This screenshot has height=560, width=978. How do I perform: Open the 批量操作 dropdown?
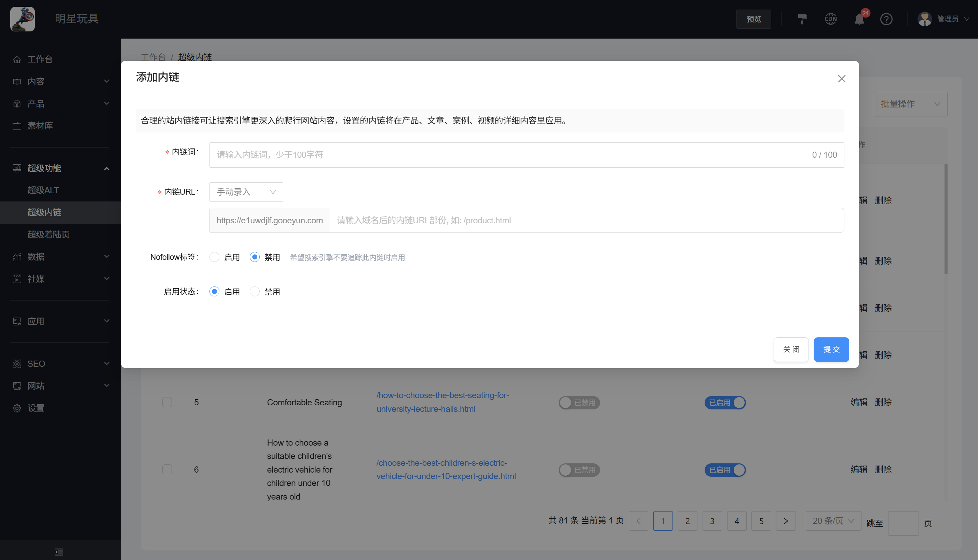tap(910, 104)
